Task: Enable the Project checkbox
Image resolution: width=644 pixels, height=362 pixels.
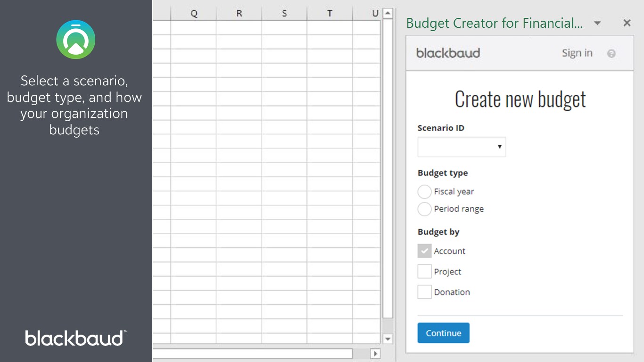Action: (424, 271)
